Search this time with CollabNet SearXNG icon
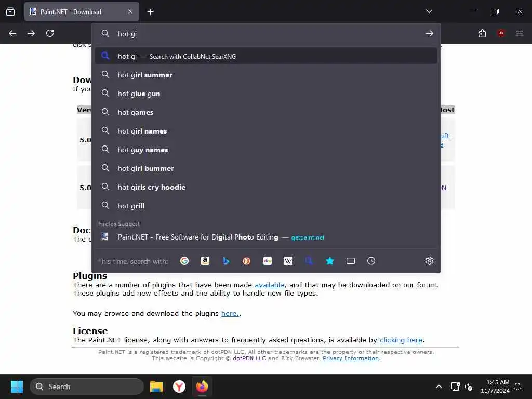 coord(309,261)
